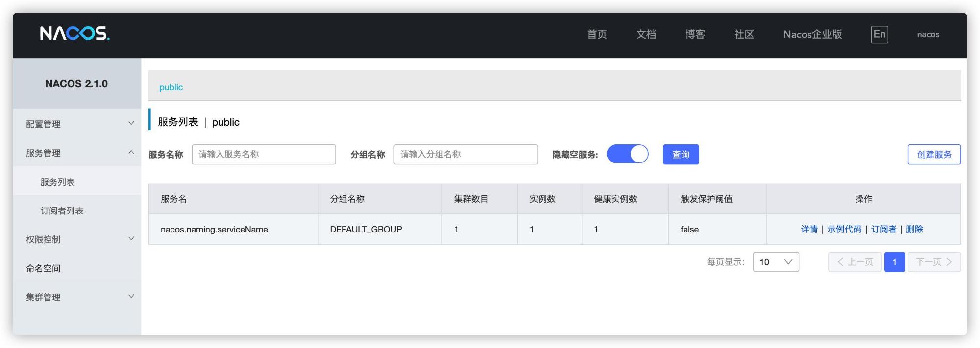Screen dimensions: 980x348
Task: Expand the 集群管理 sidebar menu
Action: point(77,297)
